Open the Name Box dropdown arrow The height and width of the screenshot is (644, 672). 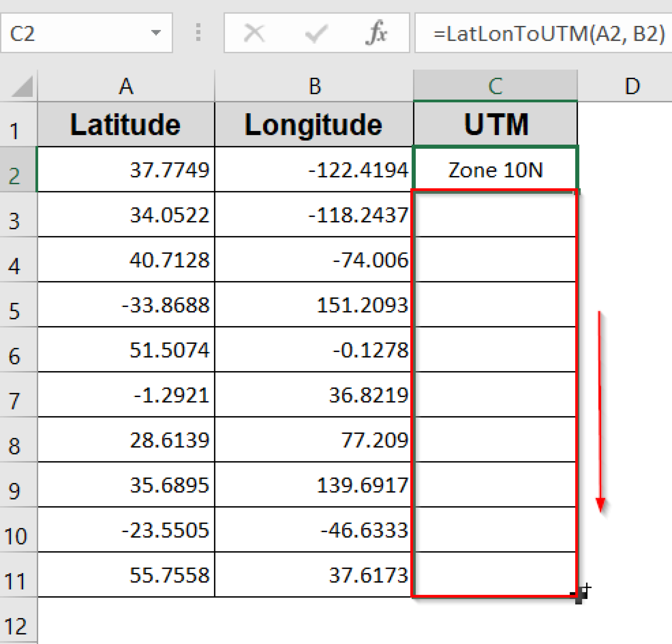[156, 33]
